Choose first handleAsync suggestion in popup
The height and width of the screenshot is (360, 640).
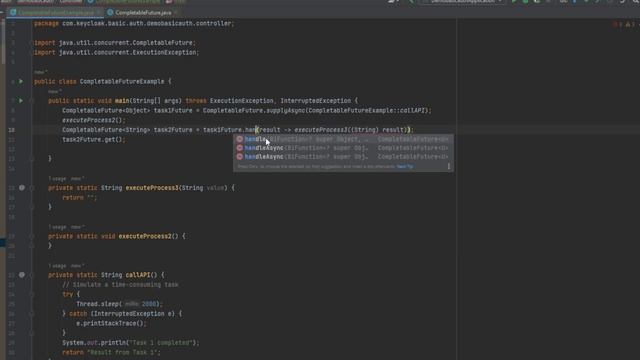point(343,148)
